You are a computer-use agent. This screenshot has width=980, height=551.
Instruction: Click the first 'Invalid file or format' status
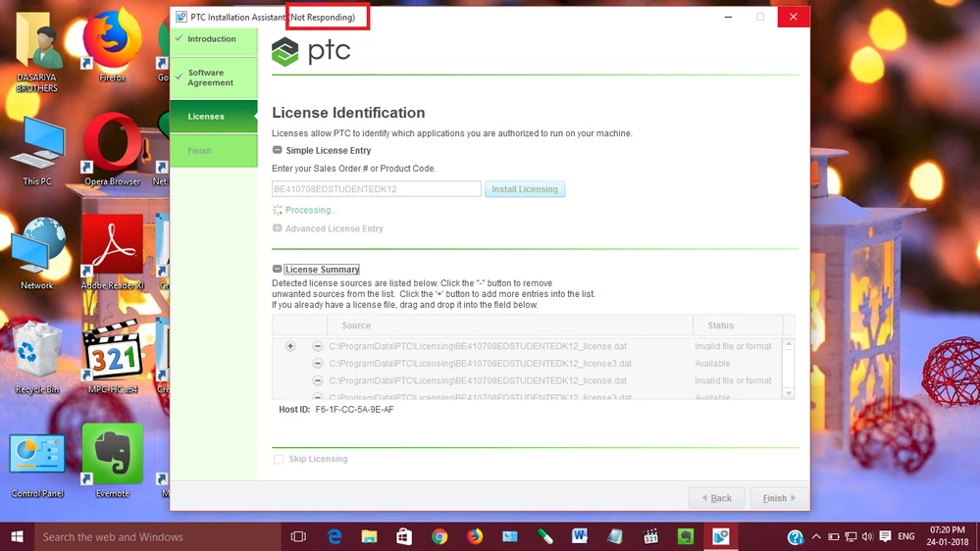tap(733, 346)
